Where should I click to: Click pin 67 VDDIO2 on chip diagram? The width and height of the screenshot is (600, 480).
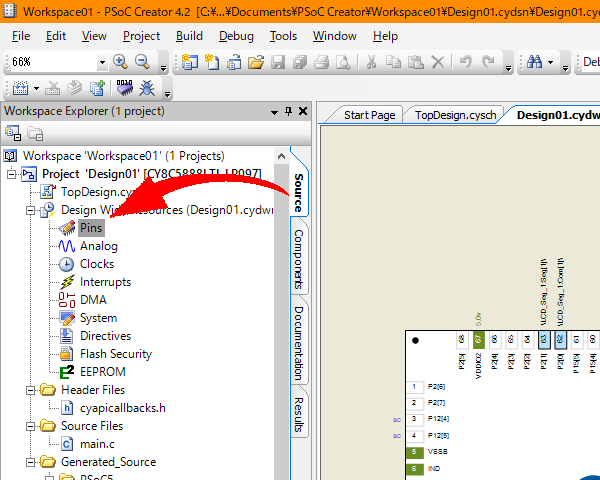478,340
